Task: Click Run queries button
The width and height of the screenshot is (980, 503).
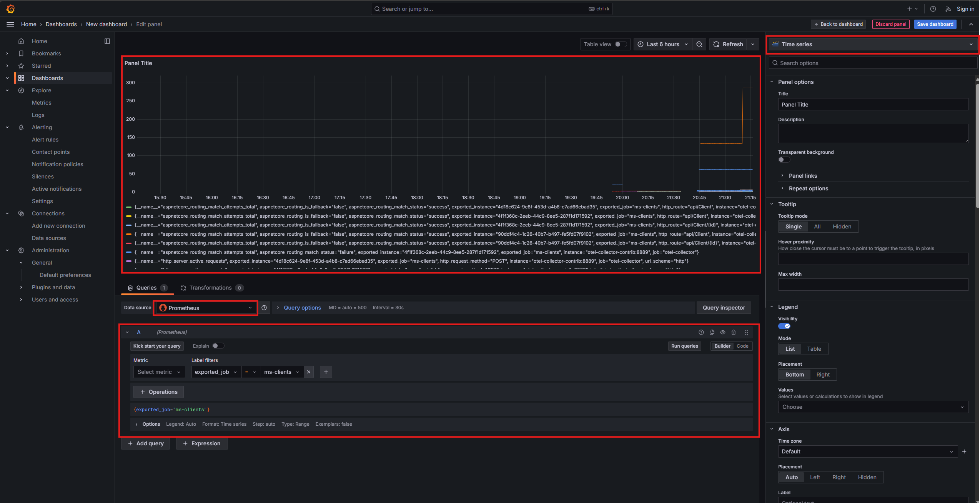Action: click(684, 346)
